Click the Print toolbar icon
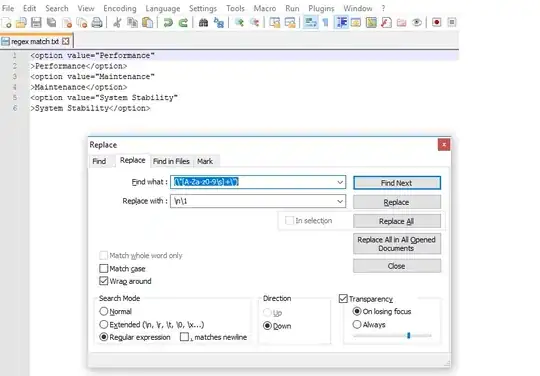The height and width of the screenshot is (376, 540). point(97,23)
